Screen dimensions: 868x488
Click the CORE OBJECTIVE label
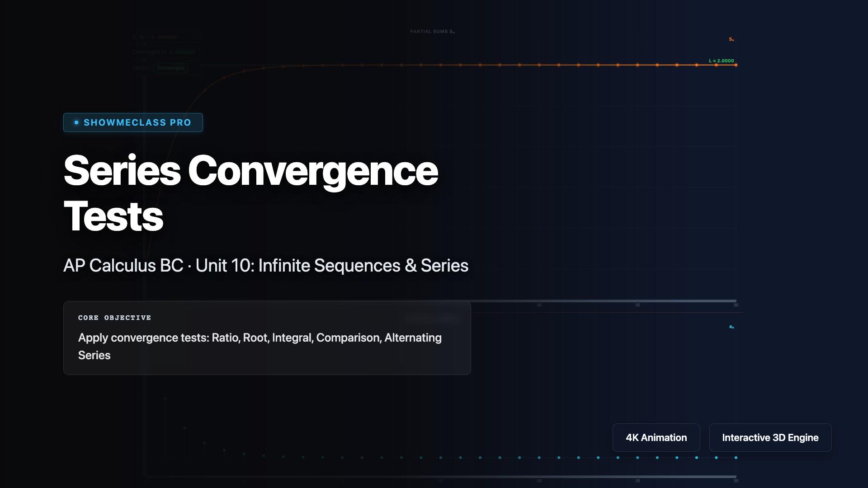point(114,318)
